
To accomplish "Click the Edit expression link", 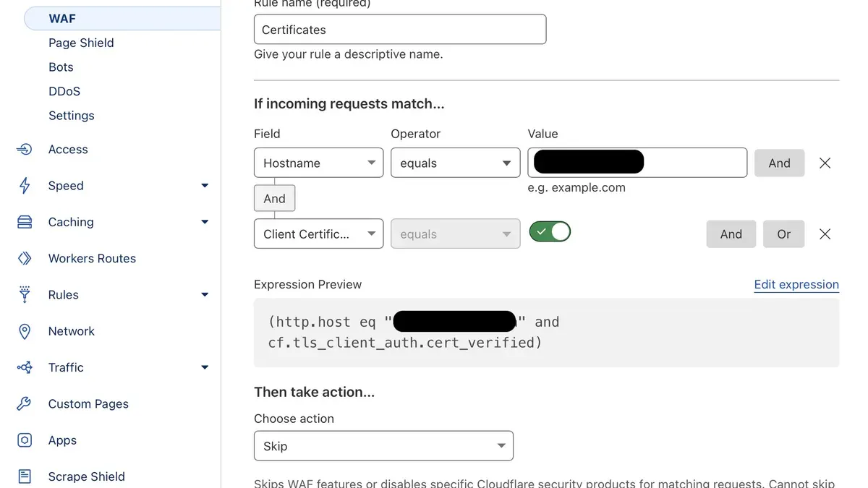I will pos(796,285).
